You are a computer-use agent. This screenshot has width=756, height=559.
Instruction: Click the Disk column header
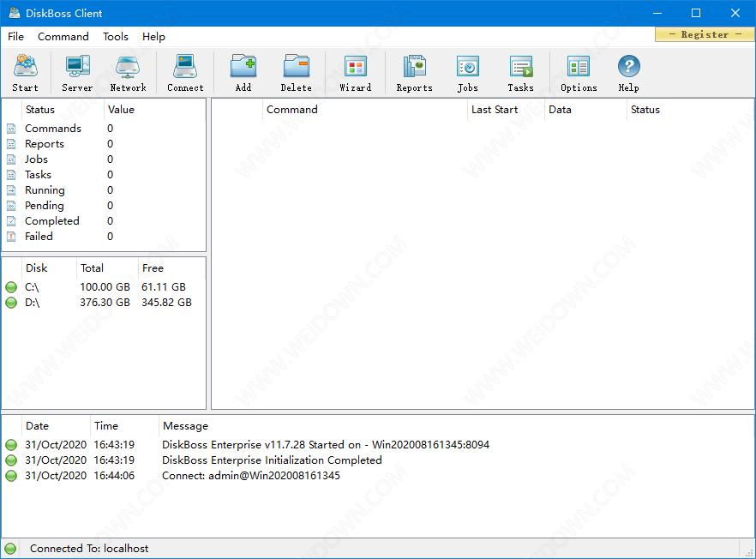point(49,268)
